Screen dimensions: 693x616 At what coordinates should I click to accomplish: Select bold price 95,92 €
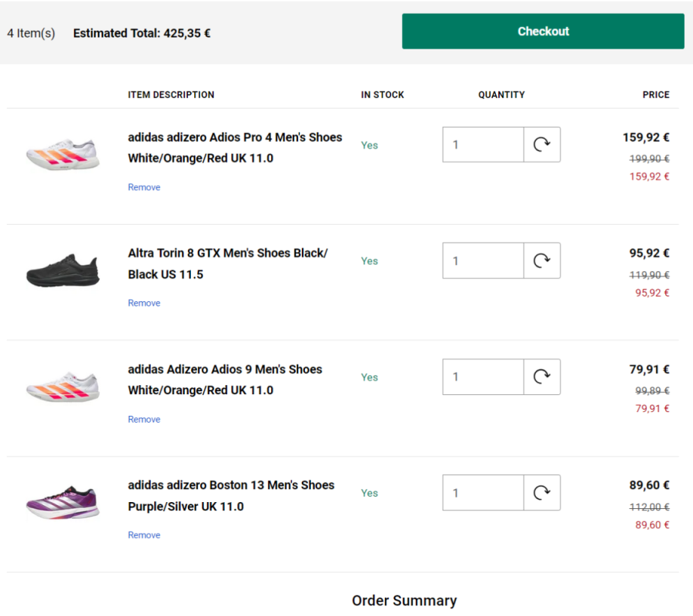[x=649, y=253]
